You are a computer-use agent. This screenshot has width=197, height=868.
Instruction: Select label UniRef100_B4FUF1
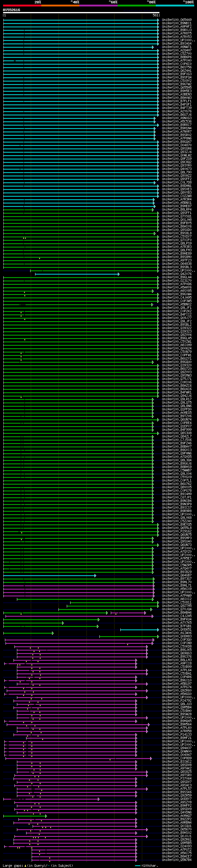click(x=177, y=105)
